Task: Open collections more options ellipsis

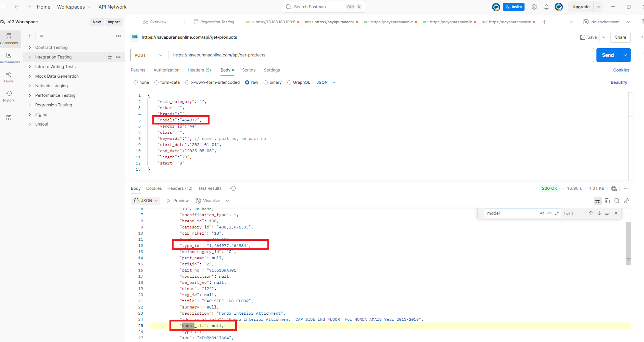Action: click(x=118, y=36)
